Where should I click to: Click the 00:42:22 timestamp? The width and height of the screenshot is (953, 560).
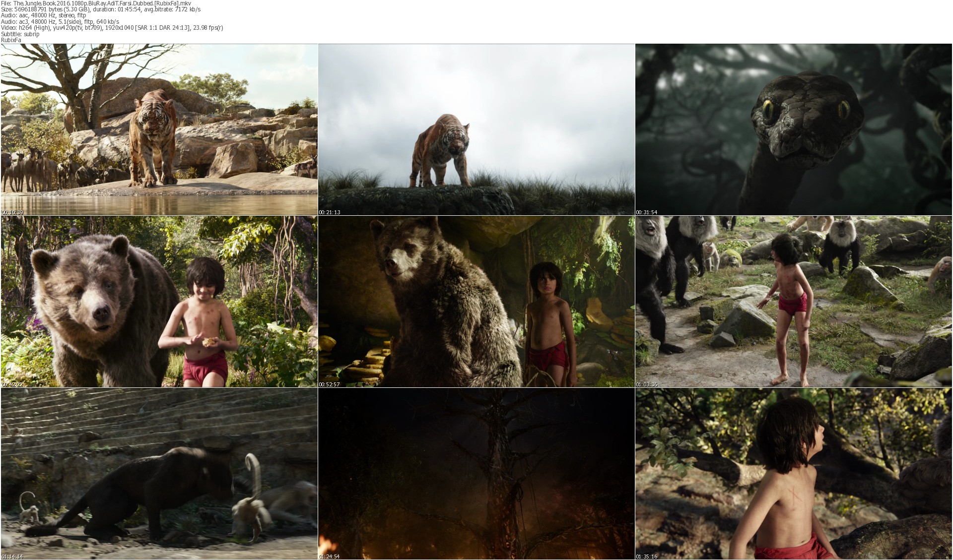pyautogui.click(x=12, y=384)
